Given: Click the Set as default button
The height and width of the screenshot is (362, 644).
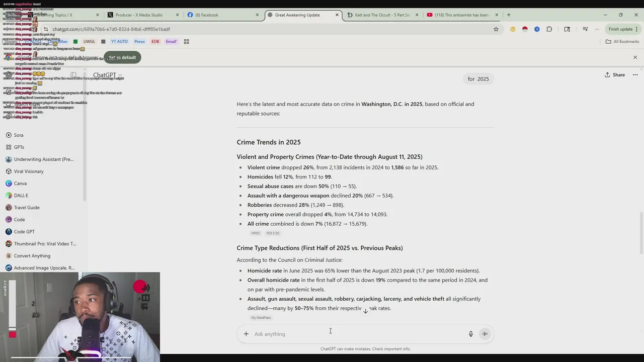Looking at the screenshot, I should (122, 57).
